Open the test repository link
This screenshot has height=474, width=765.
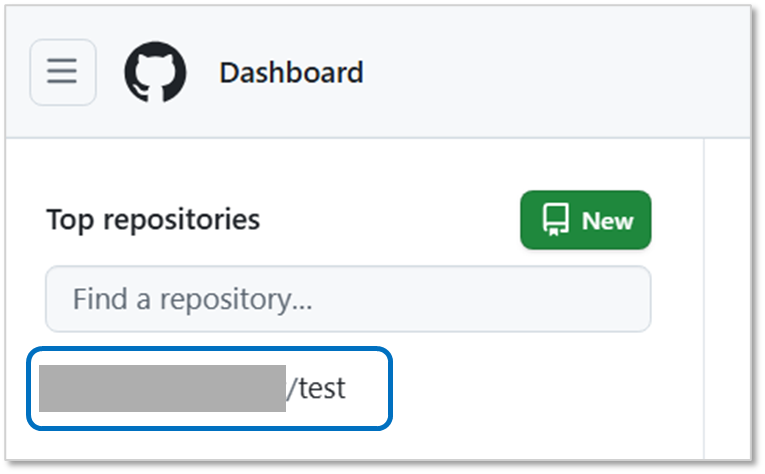point(316,388)
